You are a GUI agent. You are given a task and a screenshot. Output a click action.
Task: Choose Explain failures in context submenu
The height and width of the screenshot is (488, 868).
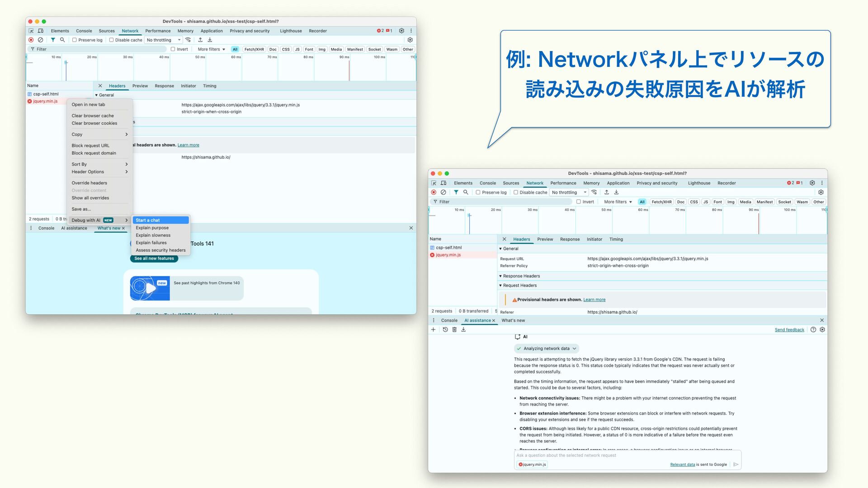151,243
